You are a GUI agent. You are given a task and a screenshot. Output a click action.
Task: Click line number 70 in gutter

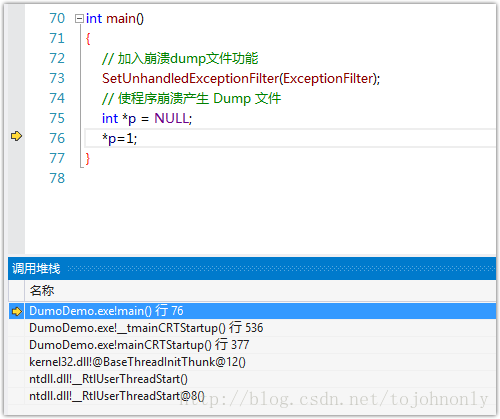pos(57,18)
